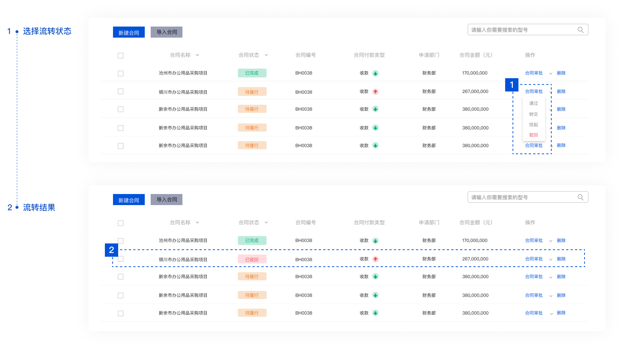The image size is (644, 360).
Task: Choose 转交 from the approval menu
Action: [x=534, y=114]
